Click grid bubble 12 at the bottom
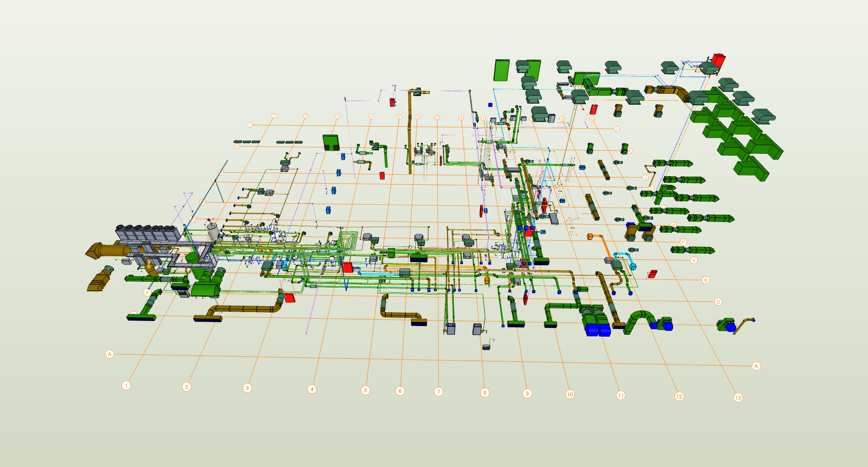The image size is (868, 467). click(x=679, y=396)
